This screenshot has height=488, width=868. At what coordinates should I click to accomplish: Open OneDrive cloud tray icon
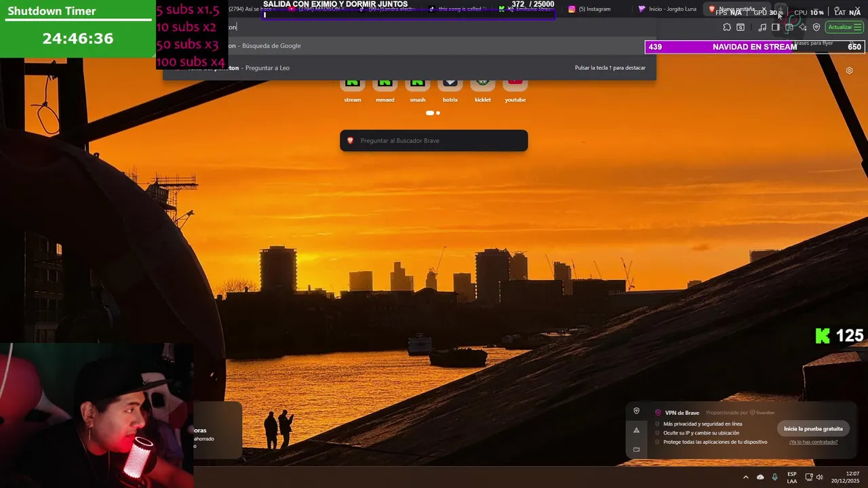760,477
